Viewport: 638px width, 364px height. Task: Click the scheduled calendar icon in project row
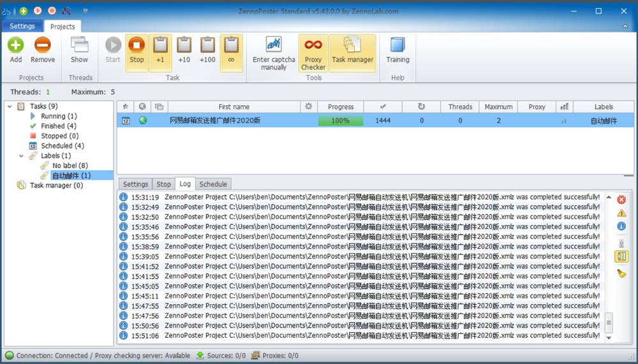(126, 120)
